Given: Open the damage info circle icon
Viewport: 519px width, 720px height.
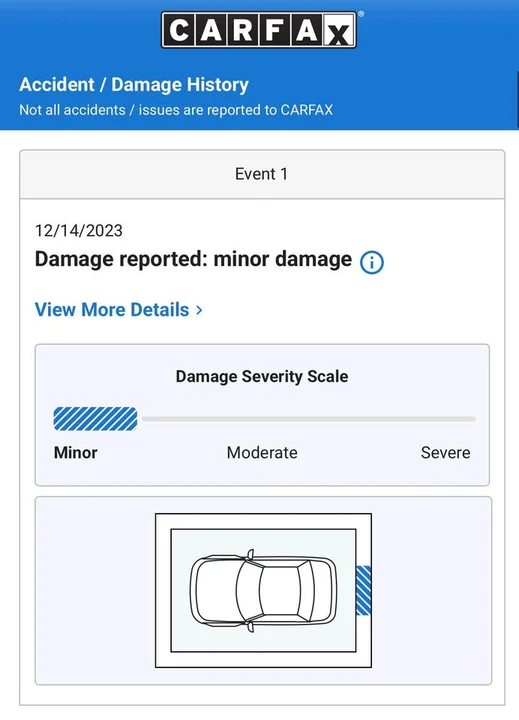Looking at the screenshot, I should (372, 262).
